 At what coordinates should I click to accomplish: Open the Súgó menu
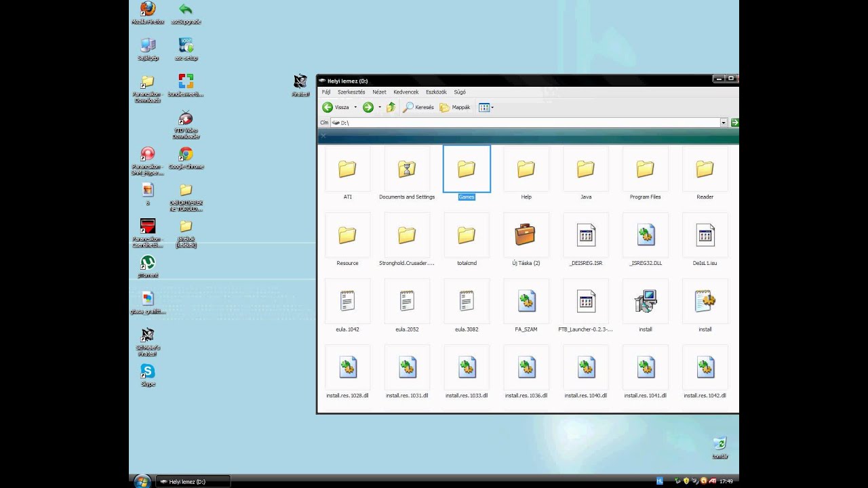tap(460, 91)
